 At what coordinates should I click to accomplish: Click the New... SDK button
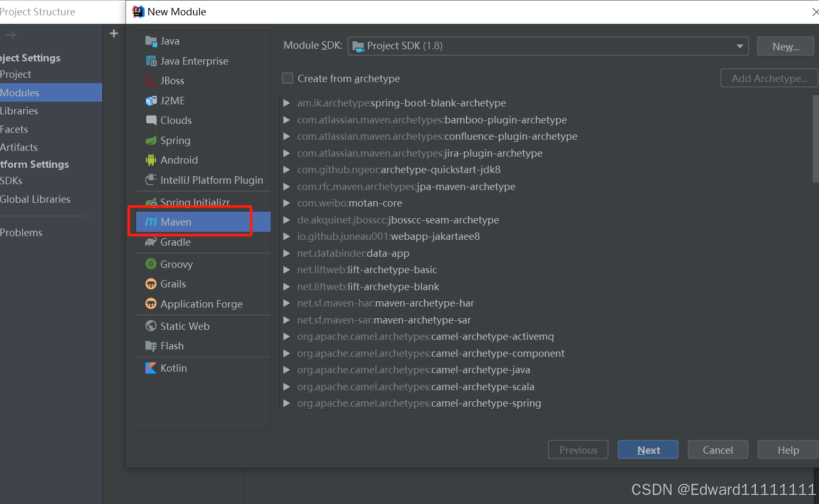(786, 46)
